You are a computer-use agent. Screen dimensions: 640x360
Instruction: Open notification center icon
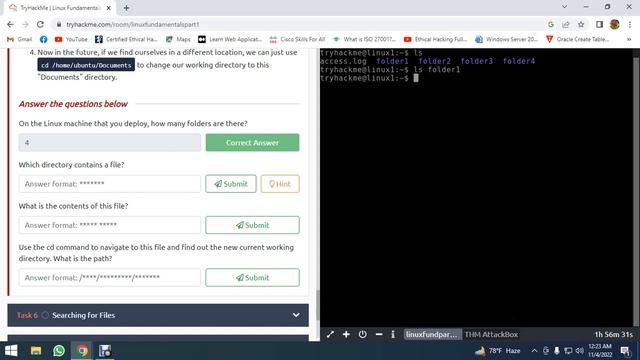pos(625,351)
